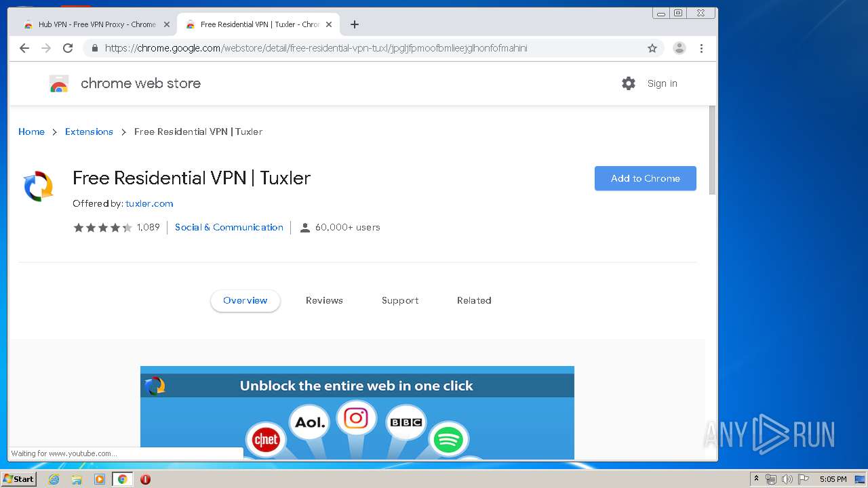This screenshot has height=488, width=868.
Task: Open the Chrome three-dot menu
Action: point(701,48)
